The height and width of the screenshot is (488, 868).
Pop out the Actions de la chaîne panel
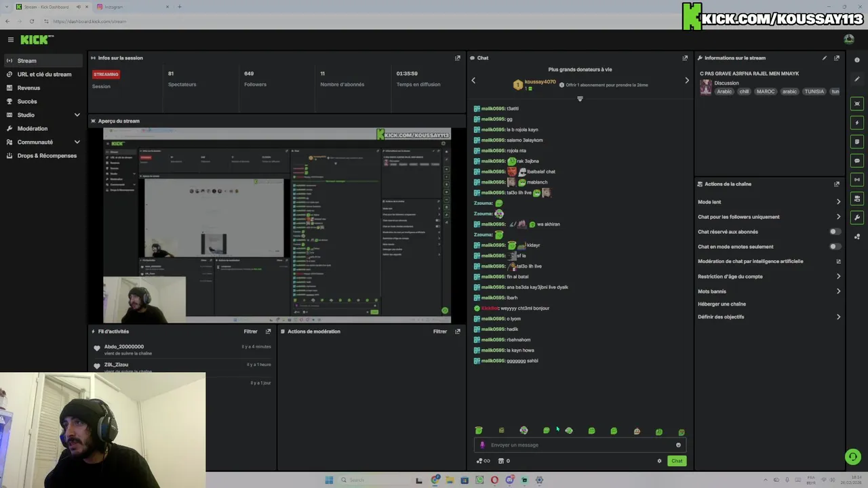click(837, 184)
